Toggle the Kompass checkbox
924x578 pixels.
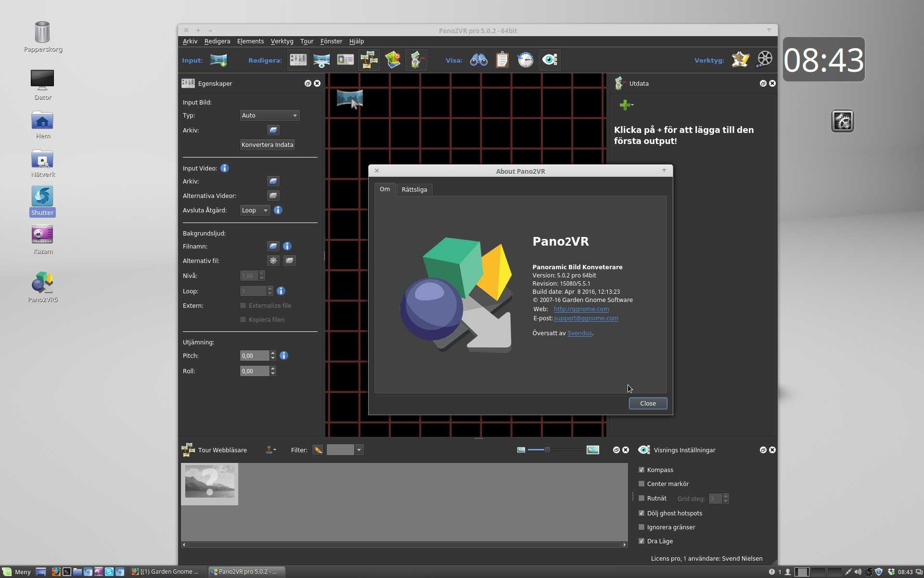642,470
